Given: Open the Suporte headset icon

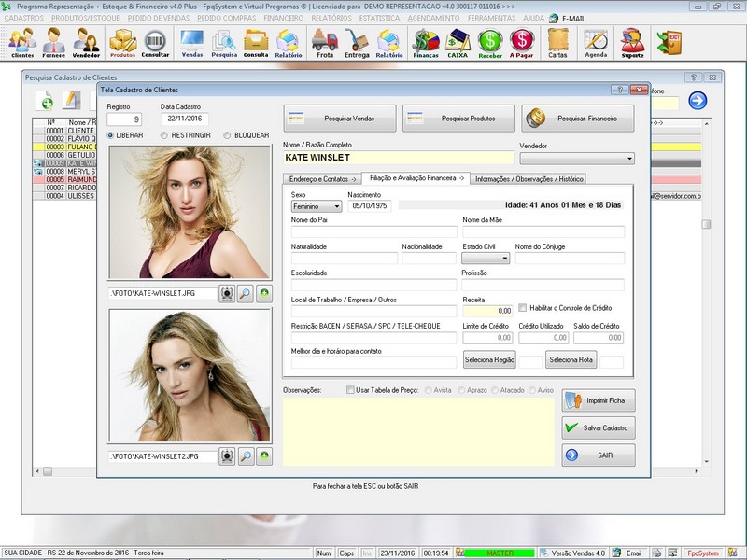Looking at the screenshot, I should click(x=632, y=42).
